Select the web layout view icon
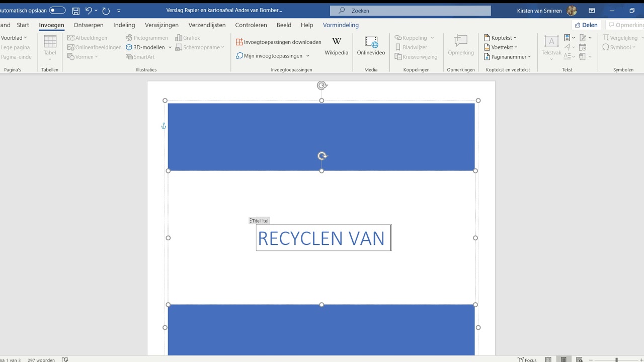The image size is (644, 362). [x=580, y=359]
